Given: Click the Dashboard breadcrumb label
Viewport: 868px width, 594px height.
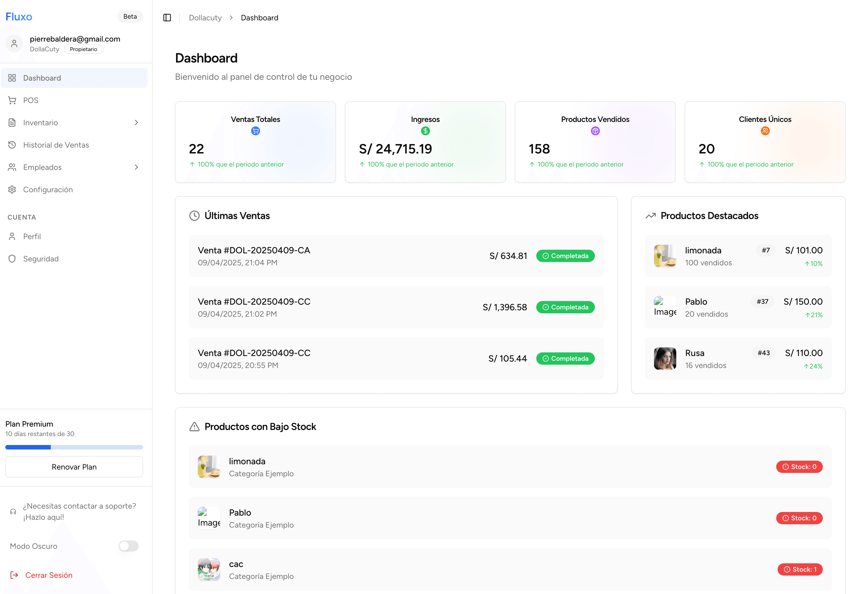Looking at the screenshot, I should [x=259, y=18].
